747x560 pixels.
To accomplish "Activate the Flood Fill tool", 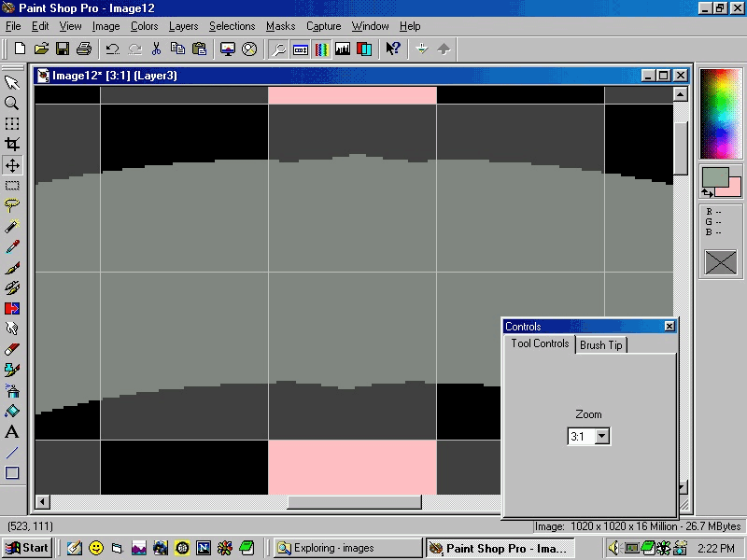I will click(12, 412).
